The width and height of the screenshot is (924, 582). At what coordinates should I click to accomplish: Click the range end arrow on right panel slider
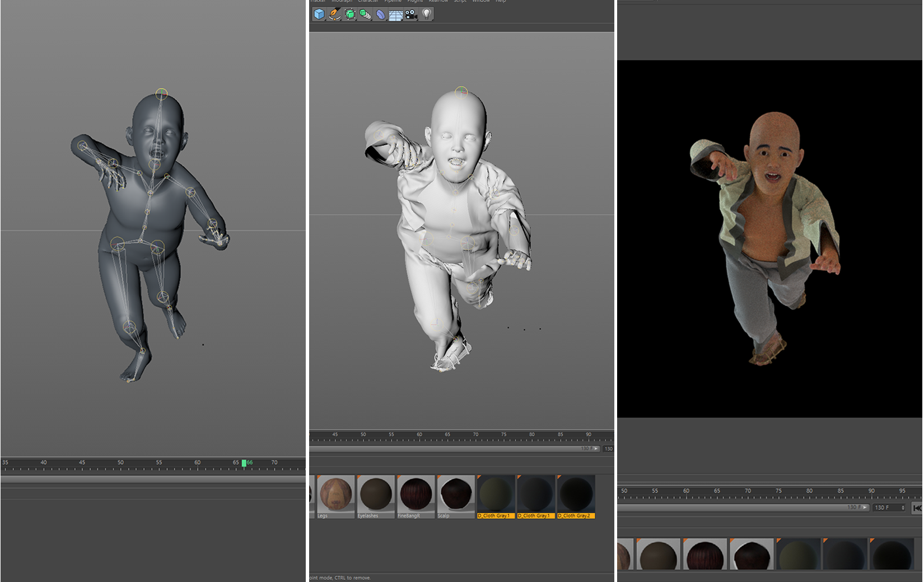click(x=865, y=508)
